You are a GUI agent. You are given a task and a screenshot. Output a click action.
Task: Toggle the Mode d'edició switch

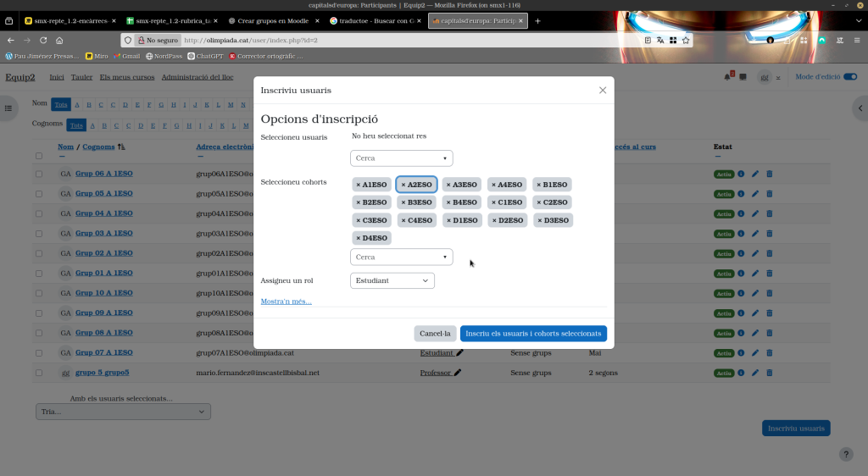(849, 77)
